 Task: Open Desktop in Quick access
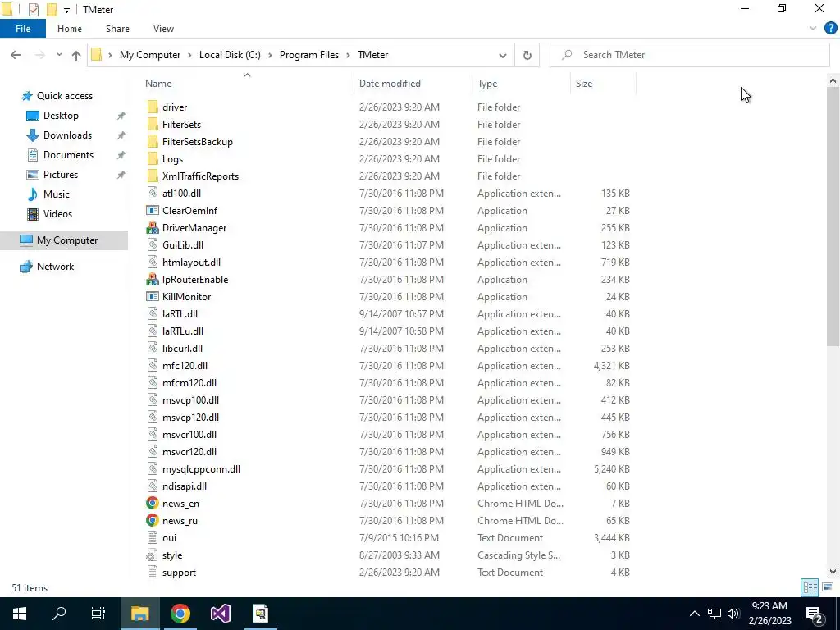point(61,115)
